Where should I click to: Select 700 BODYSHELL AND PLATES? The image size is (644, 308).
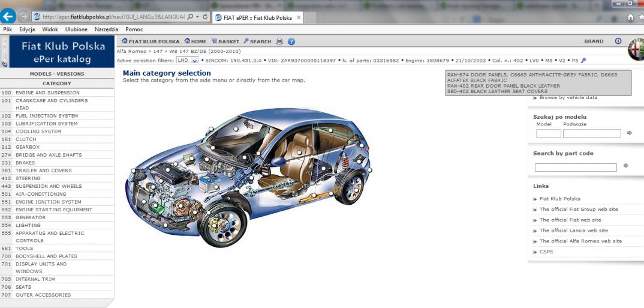(57, 256)
